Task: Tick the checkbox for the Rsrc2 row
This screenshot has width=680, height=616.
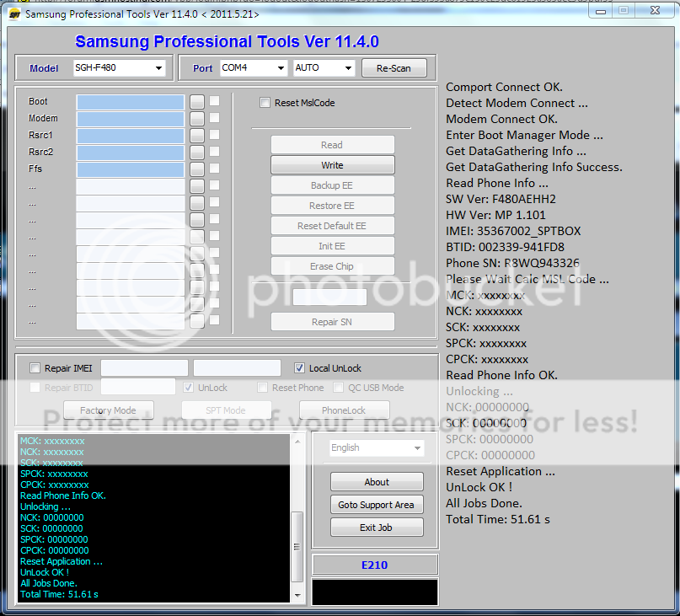Action: tap(214, 152)
